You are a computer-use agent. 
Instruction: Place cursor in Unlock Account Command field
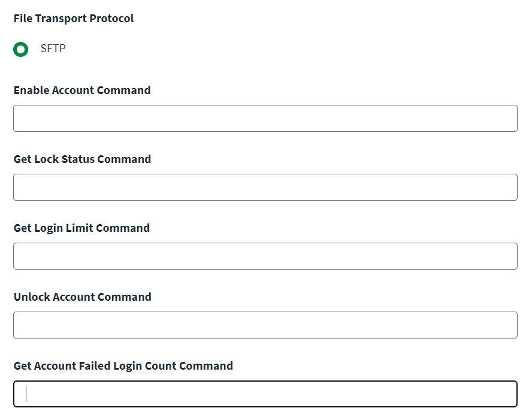265,325
